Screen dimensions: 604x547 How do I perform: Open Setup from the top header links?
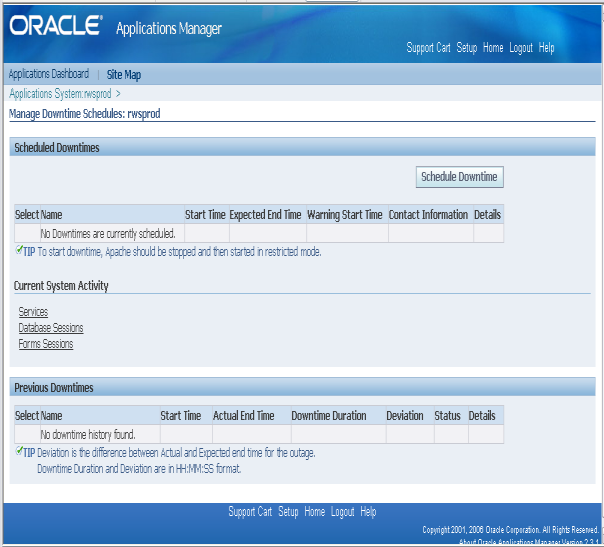click(467, 48)
